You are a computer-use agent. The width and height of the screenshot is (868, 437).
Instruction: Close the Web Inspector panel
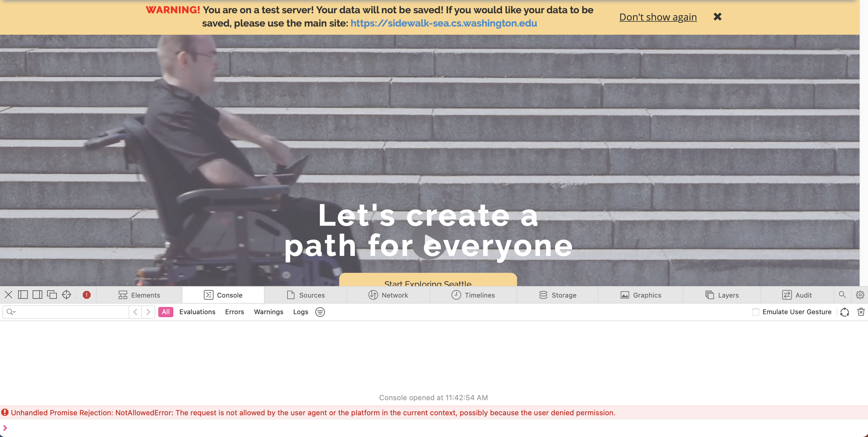pyautogui.click(x=8, y=295)
